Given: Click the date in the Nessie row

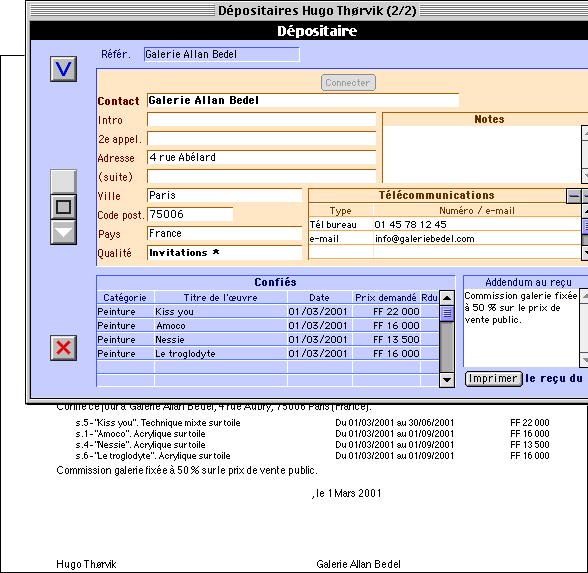Looking at the screenshot, I should pos(320,340).
